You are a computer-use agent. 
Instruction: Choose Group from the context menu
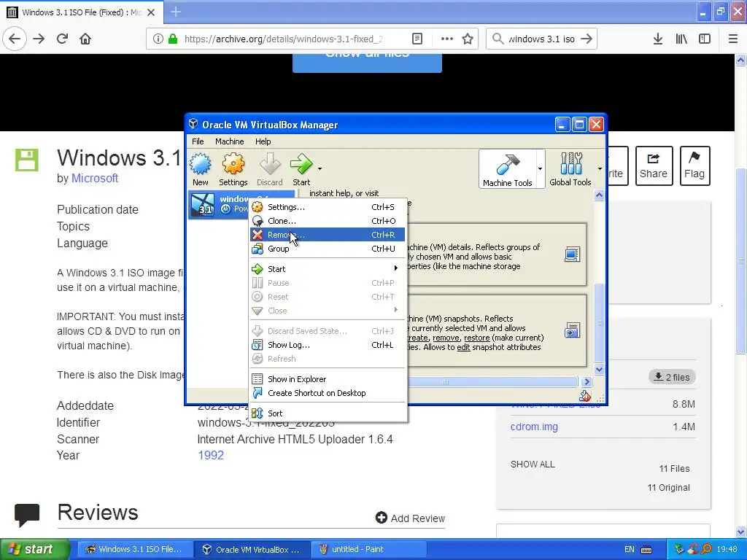click(328, 249)
